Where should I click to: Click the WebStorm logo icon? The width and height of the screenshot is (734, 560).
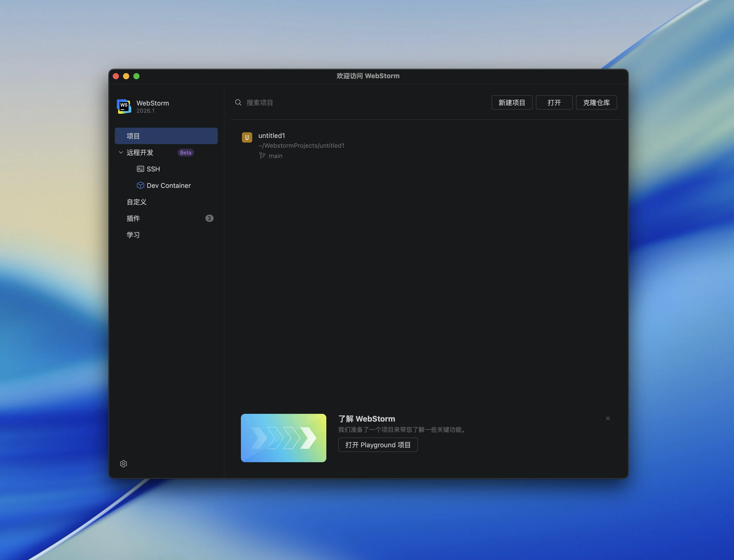click(124, 106)
